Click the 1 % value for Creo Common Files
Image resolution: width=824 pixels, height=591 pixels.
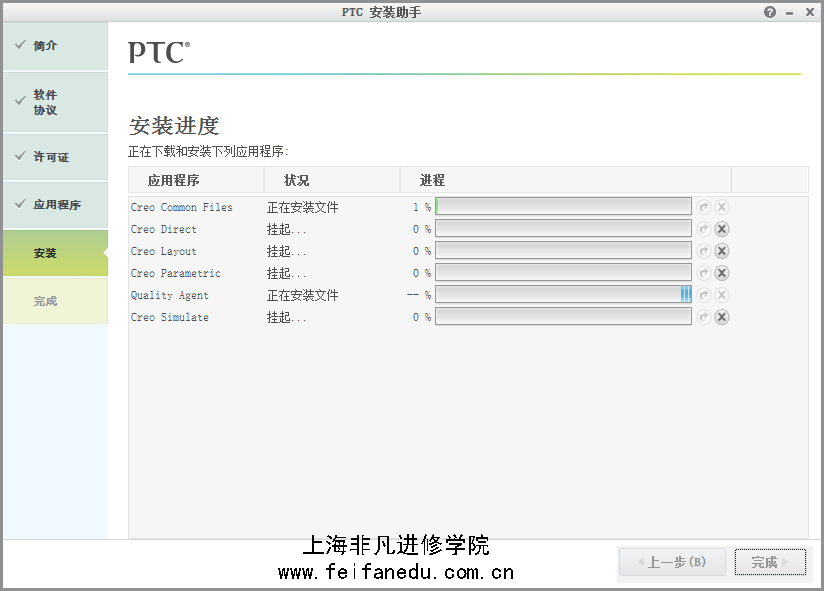click(421, 208)
